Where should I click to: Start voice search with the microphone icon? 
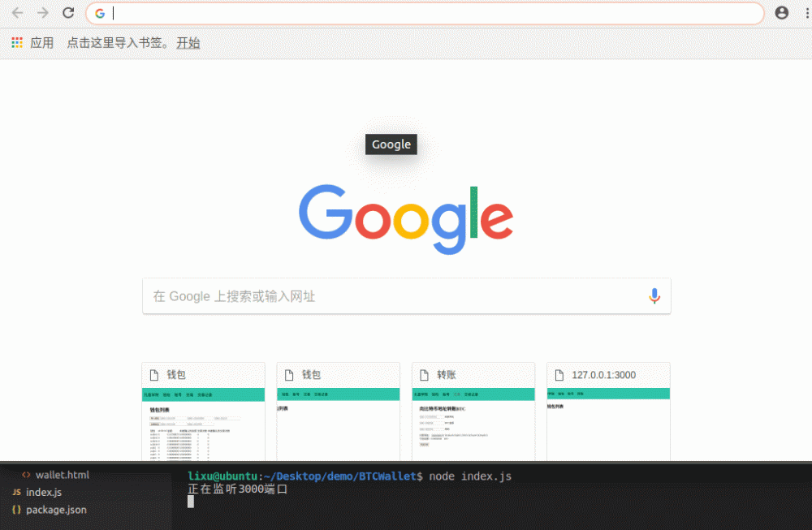654,295
